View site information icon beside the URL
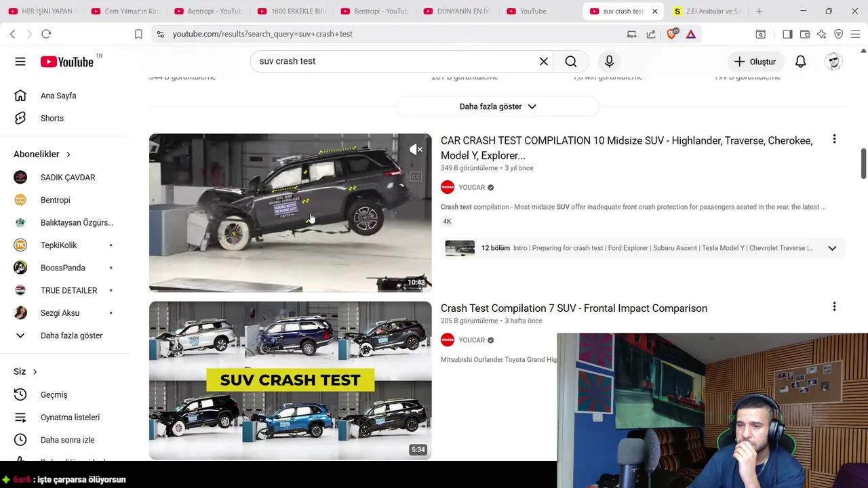The image size is (868, 488). pos(159,34)
